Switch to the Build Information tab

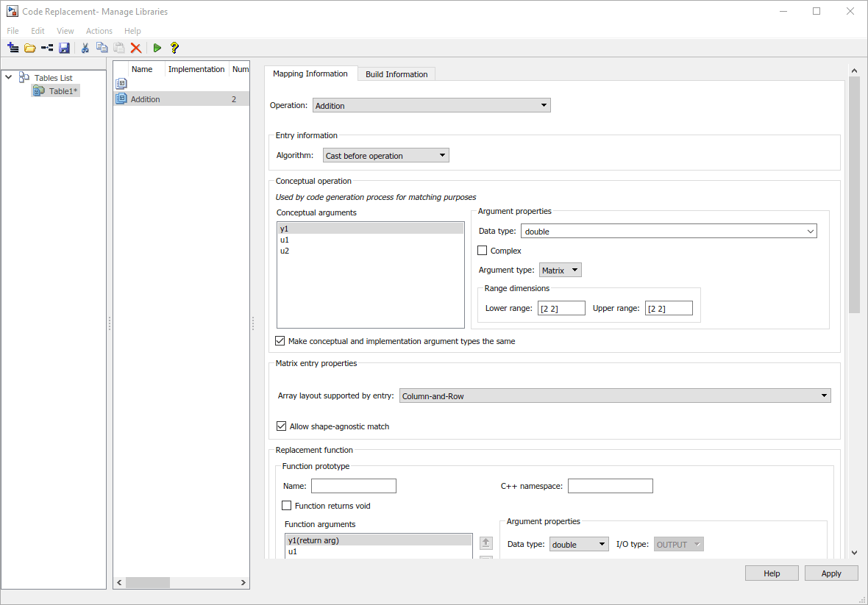(x=396, y=74)
